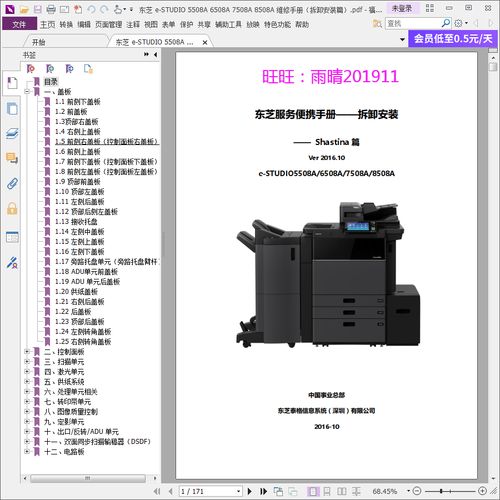The image size is (500, 500).
Task: Click the Undo arrow icon
Action: 91,9
